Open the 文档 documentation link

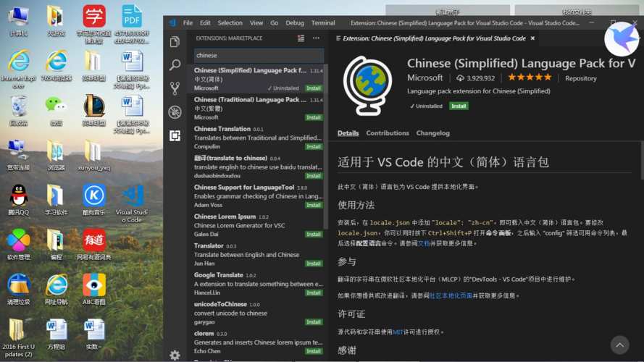point(424,243)
